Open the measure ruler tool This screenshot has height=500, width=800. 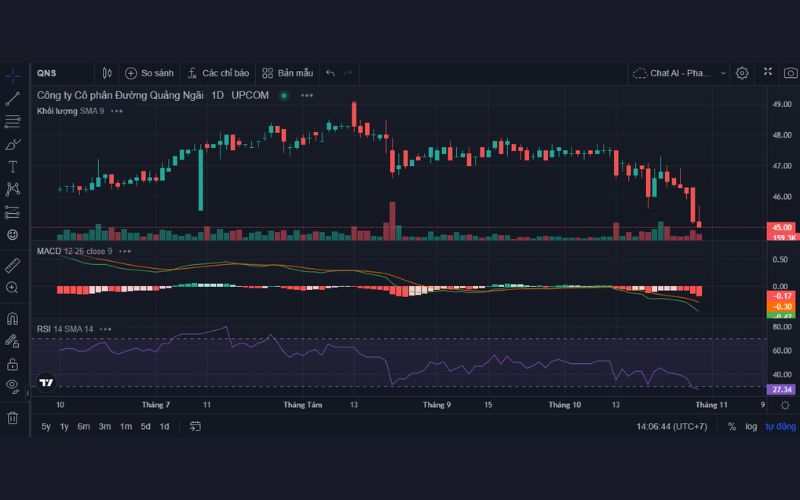tap(13, 265)
